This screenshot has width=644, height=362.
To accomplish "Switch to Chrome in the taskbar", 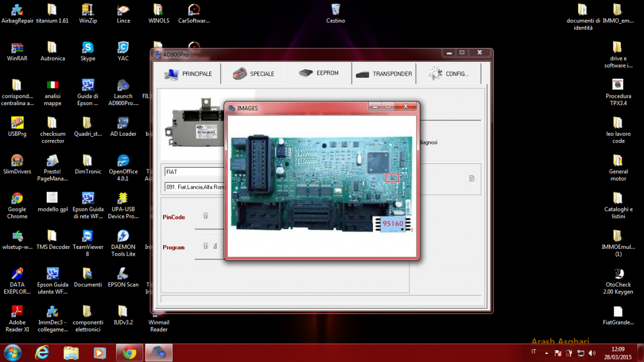I will coord(129,352).
